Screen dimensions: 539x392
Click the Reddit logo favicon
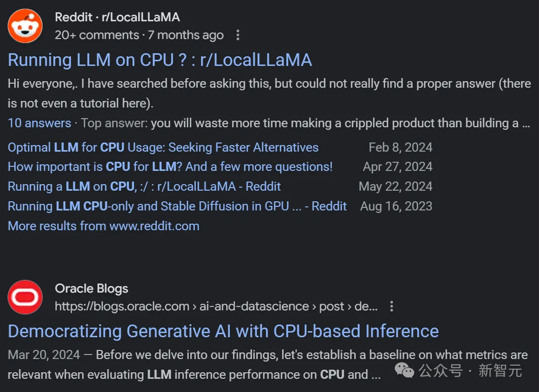(x=25, y=26)
